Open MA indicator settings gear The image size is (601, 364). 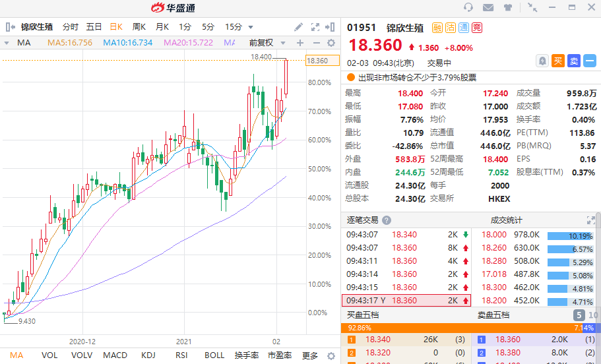tap(331, 43)
